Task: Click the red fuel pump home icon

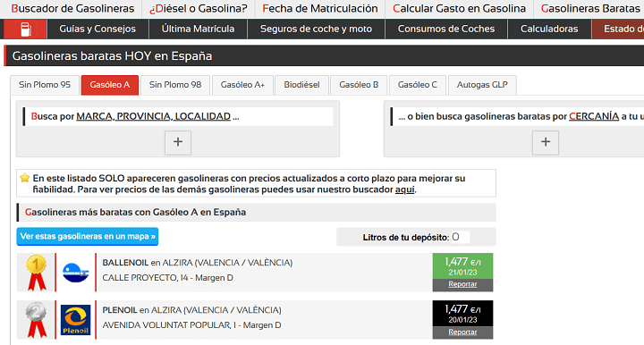Action: tap(25, 29)
